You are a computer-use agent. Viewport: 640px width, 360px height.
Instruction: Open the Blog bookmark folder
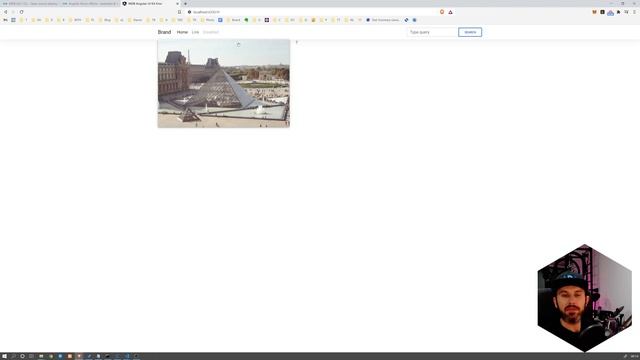(105, 20)
